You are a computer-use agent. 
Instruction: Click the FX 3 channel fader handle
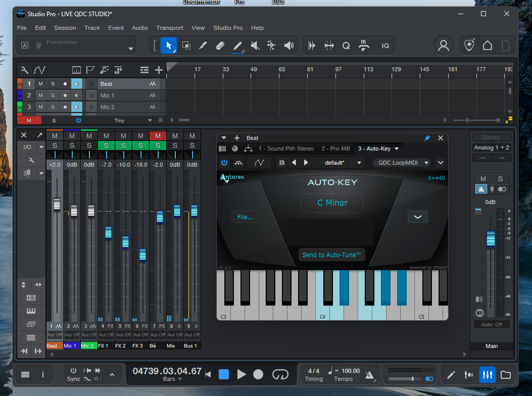143,254
